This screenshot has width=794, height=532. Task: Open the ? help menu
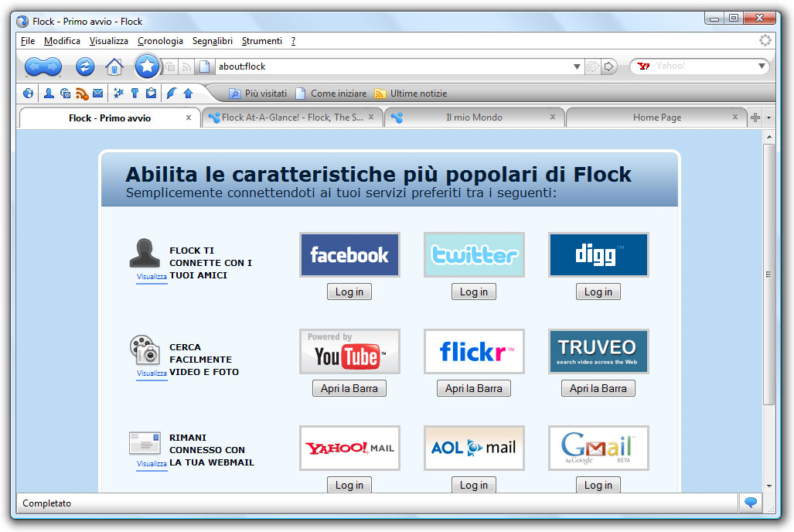[293, 41]
